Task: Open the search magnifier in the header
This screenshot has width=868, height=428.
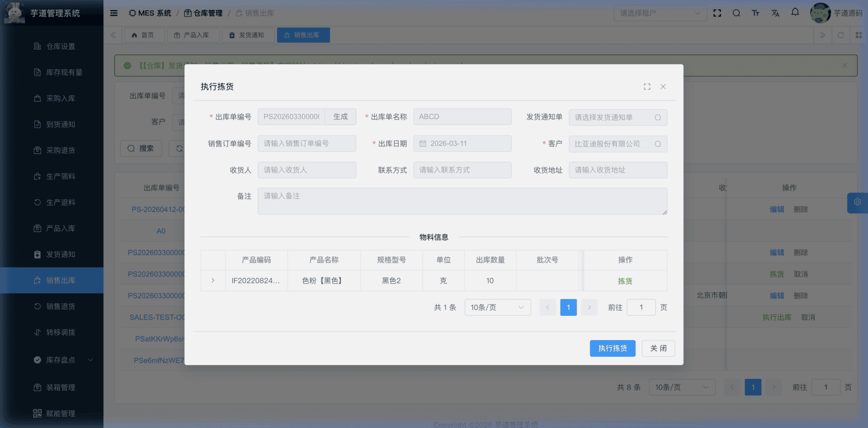Action: tap(736, 13)
